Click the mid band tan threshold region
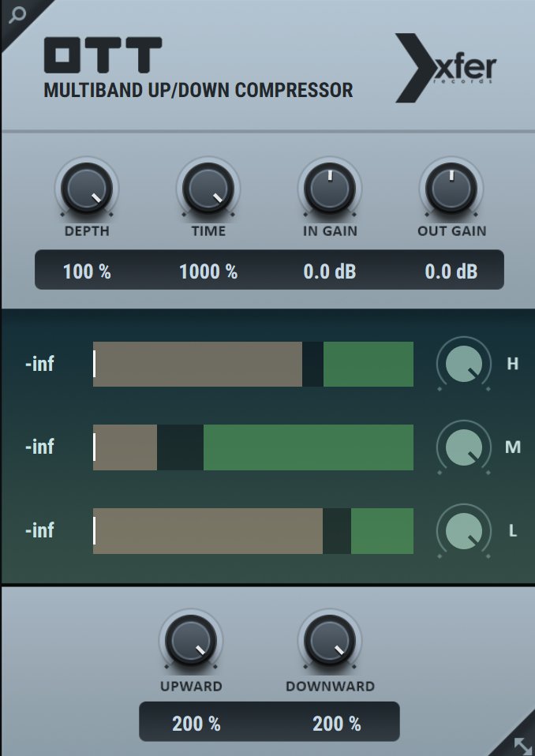Image resolution: width=535 pixels, height=756 pixels. 125,447
